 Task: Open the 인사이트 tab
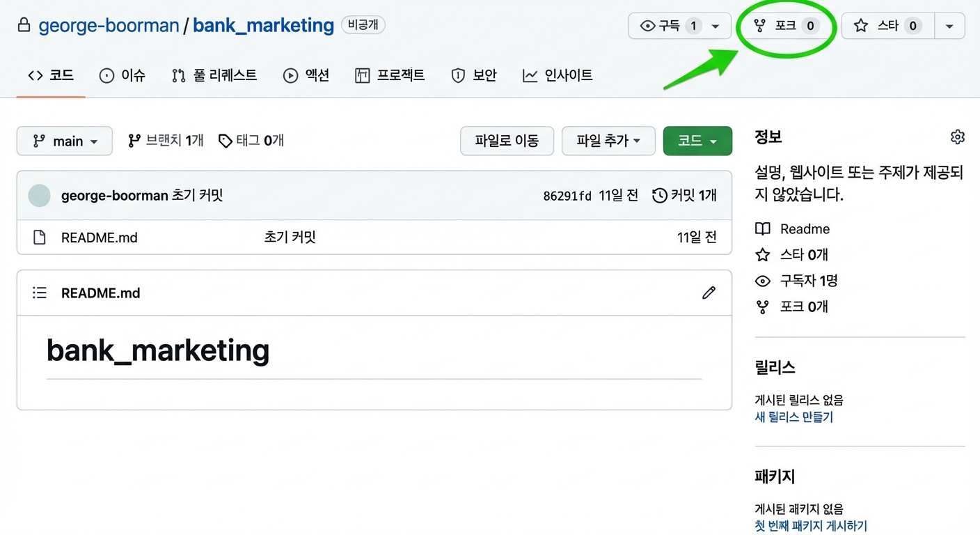point(558,75)
